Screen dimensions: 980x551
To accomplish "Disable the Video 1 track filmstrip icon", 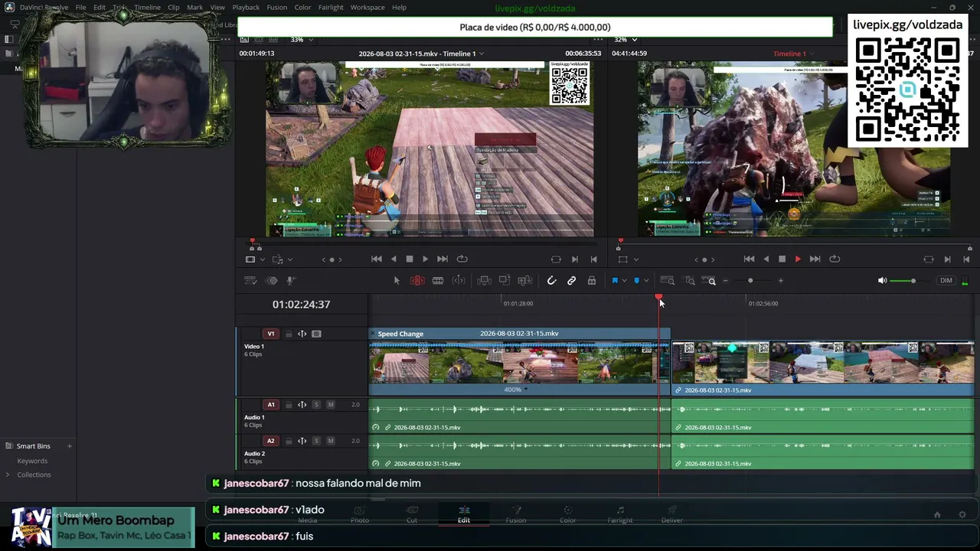I will tap(316, 334).
